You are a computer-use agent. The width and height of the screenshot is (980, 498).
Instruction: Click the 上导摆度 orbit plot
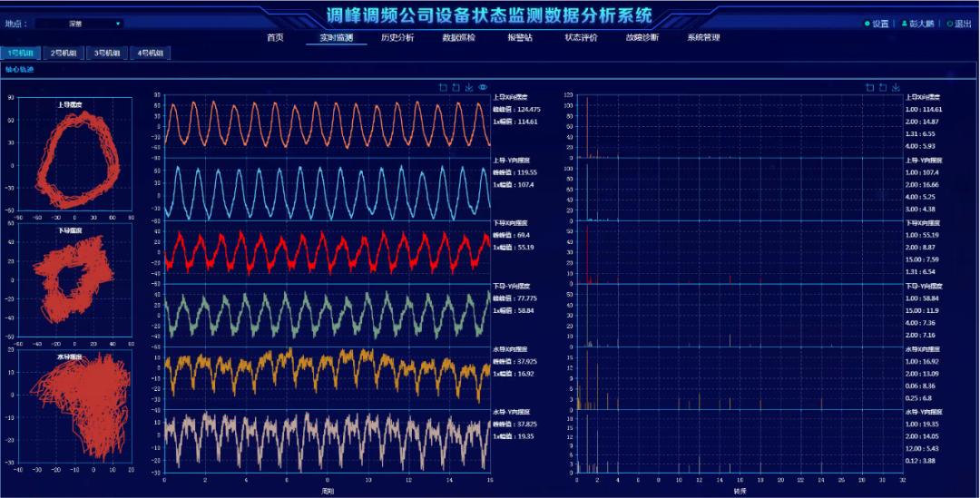(75, 154)
